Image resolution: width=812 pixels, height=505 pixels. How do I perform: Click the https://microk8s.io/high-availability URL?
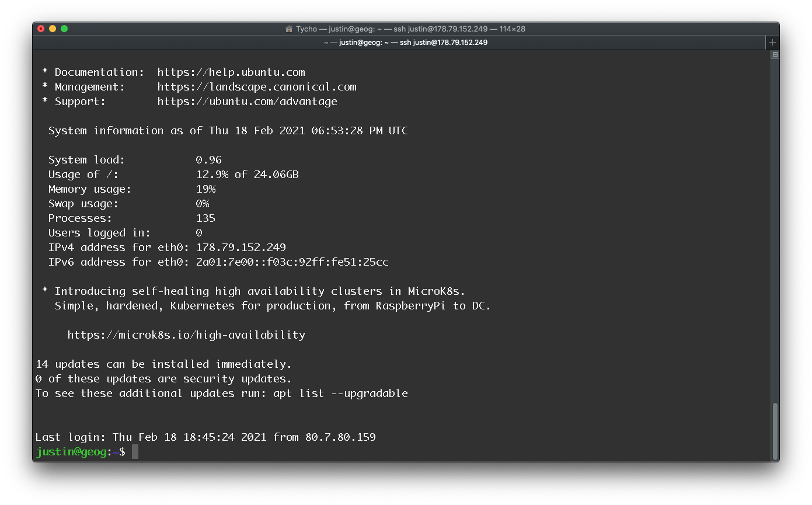click(x=186, y=335)
